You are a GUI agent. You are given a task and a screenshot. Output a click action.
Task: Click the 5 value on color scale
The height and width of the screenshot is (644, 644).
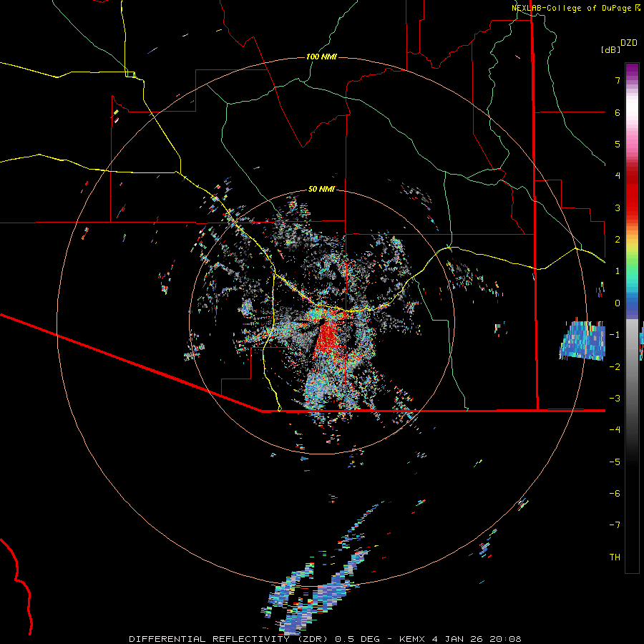coord(618,144)
